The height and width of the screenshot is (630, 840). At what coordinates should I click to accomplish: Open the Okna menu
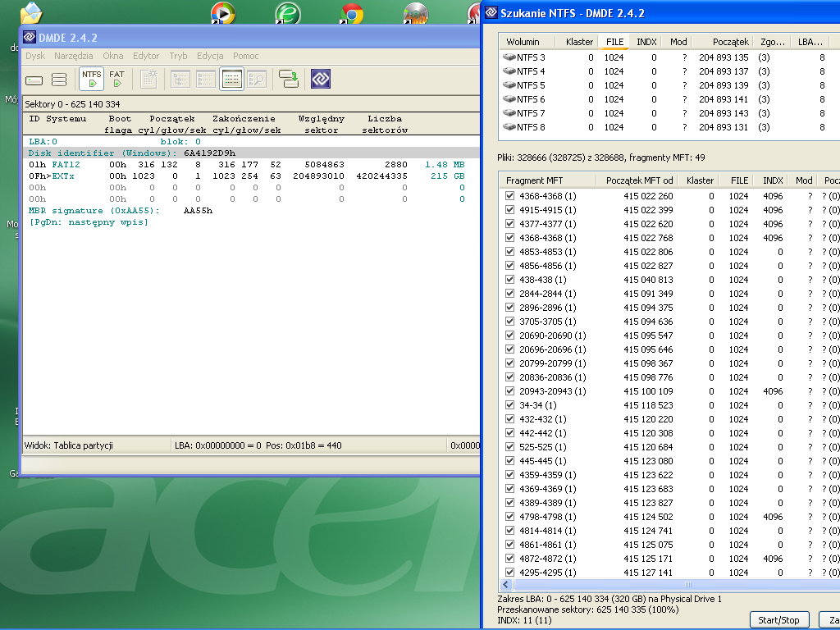[113, 56]
